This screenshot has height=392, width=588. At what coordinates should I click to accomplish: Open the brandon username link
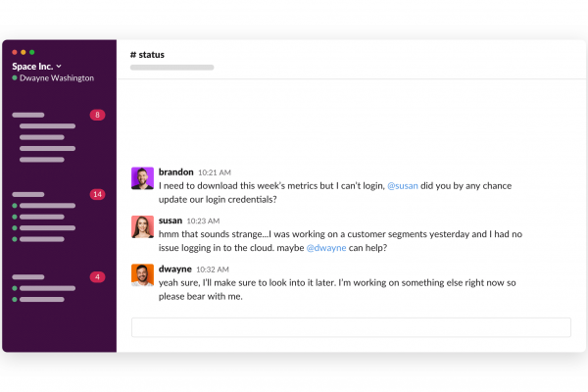pyautogui.click(x=175, y=172)
